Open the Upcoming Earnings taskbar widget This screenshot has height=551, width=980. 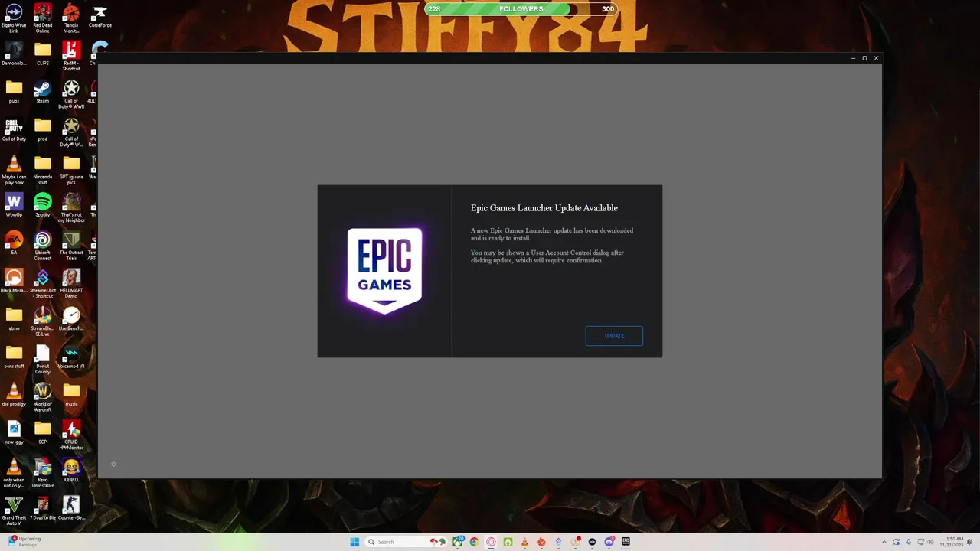tap(23, 541)
